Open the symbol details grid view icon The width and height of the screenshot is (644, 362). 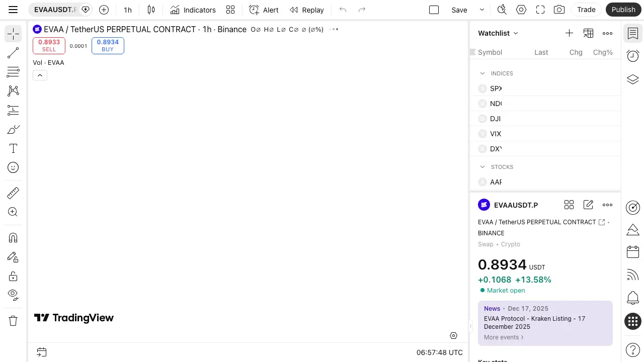point(569,205)
